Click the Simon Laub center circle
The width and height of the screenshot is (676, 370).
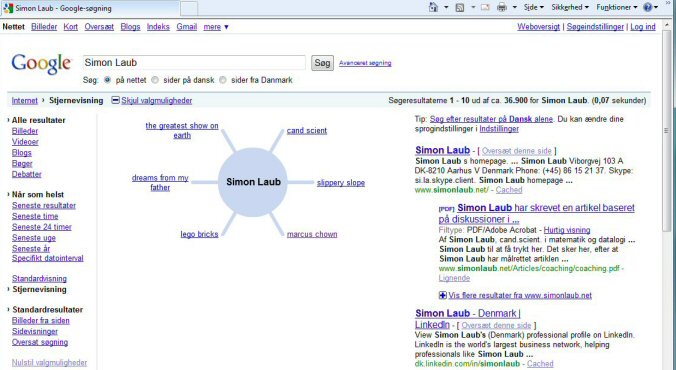(x=253, y=182)
